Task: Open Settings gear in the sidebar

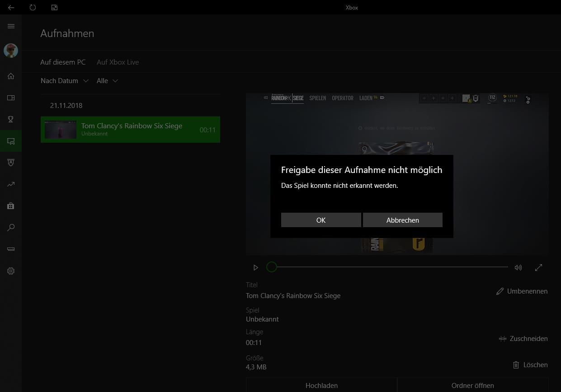Action: click(x=11, y=271)
